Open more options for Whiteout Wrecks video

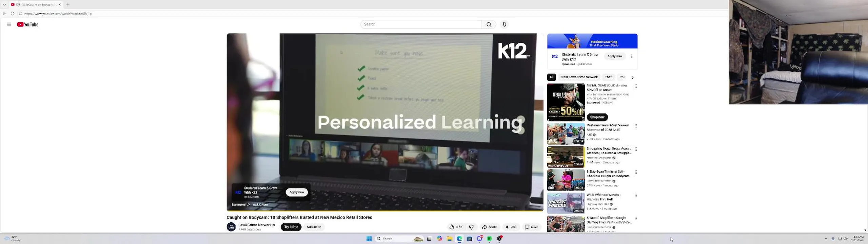click(636, 196)
